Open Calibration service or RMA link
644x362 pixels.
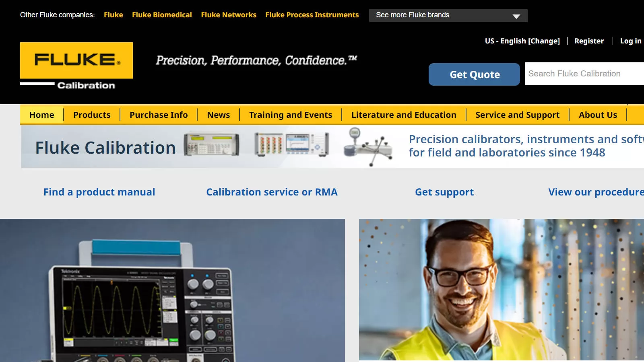(x=272, y=192)
